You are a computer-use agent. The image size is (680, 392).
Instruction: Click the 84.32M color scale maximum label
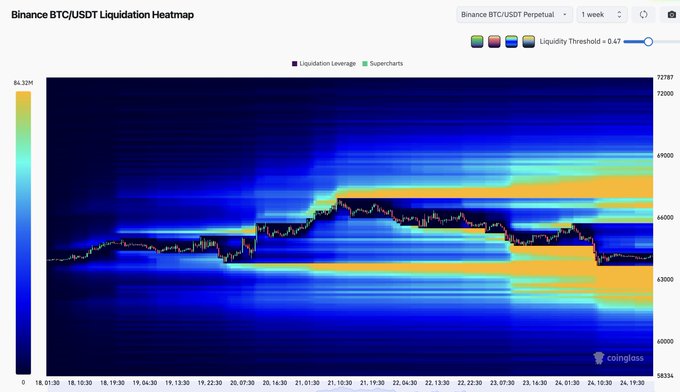click(23, 83)
